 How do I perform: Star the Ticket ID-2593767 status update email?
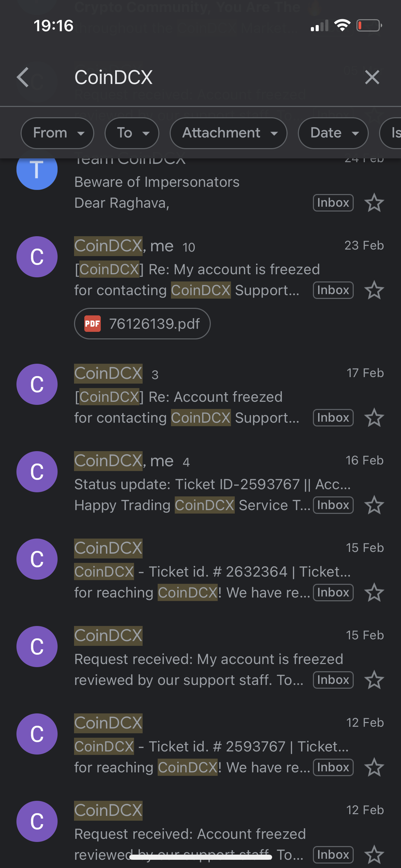point(374,505)
